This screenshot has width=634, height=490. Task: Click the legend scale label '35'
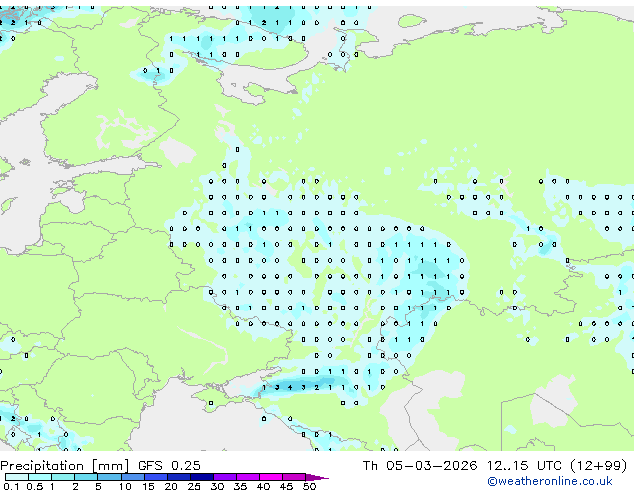[240, 486]
